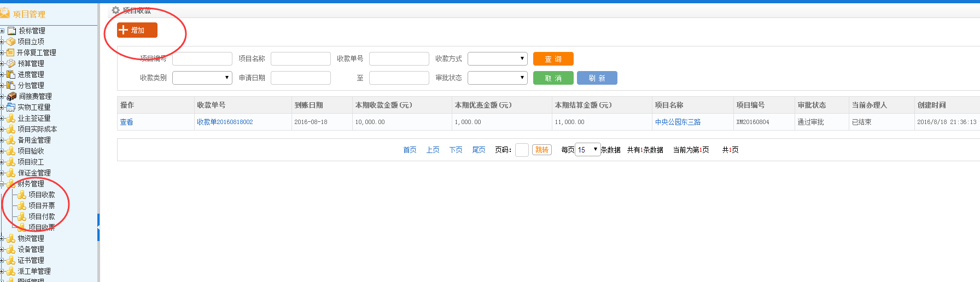
Task: Click the 项目管理 header icon
Action: point(5,13)
